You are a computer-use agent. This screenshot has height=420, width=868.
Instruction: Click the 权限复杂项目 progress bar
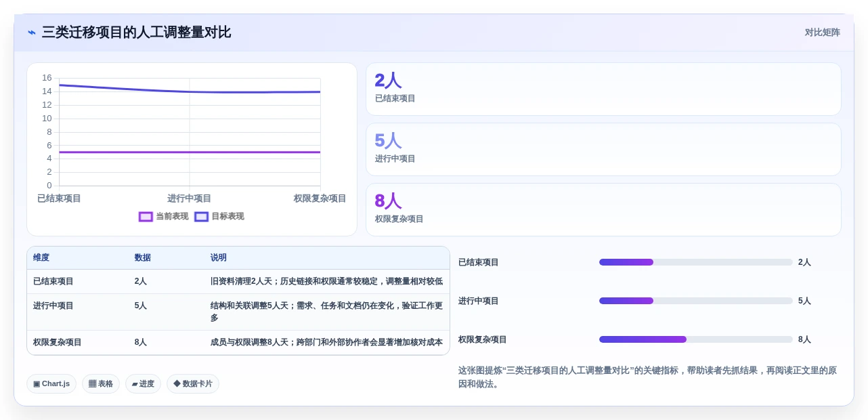[695, 339]
